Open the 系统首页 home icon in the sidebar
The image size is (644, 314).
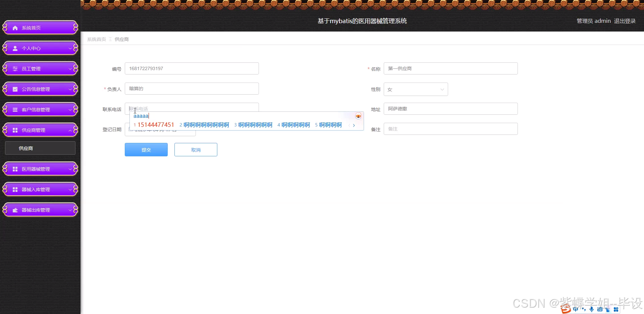[15, 28]
